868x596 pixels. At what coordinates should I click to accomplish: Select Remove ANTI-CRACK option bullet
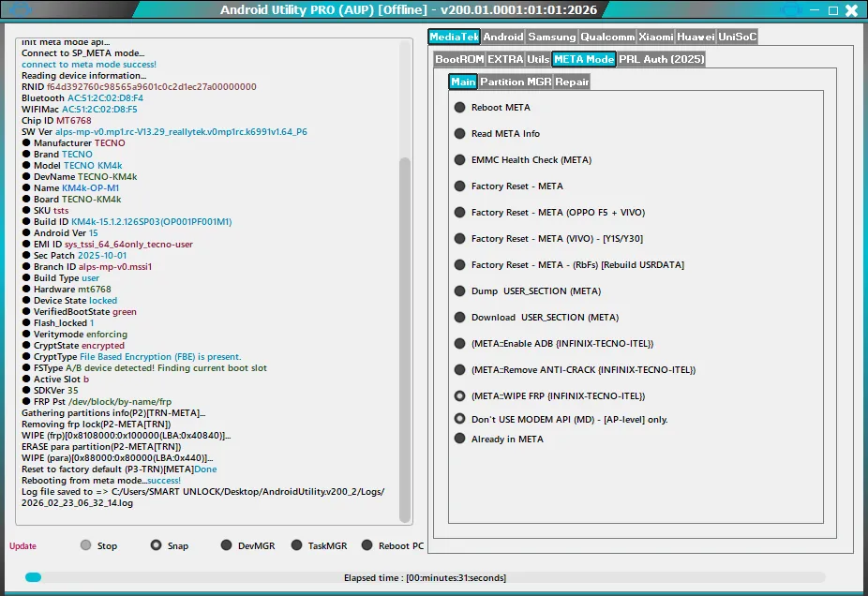(460, 370)
